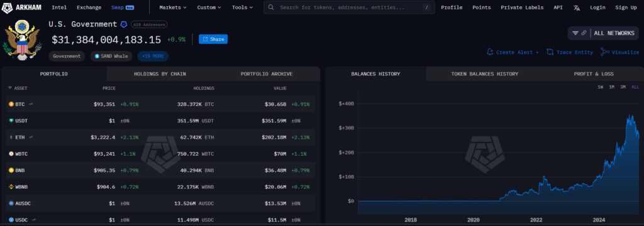Select the 1W chart range

click(601, 87)
